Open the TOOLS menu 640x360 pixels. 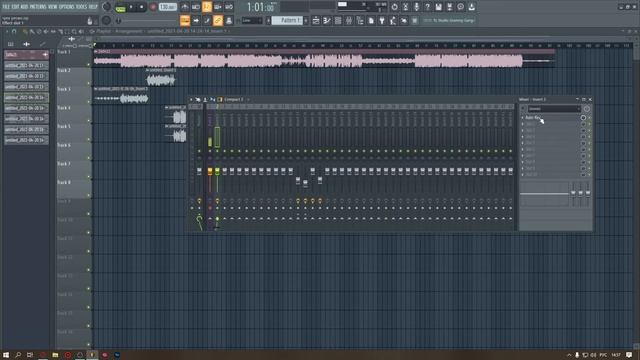[82, 7]
